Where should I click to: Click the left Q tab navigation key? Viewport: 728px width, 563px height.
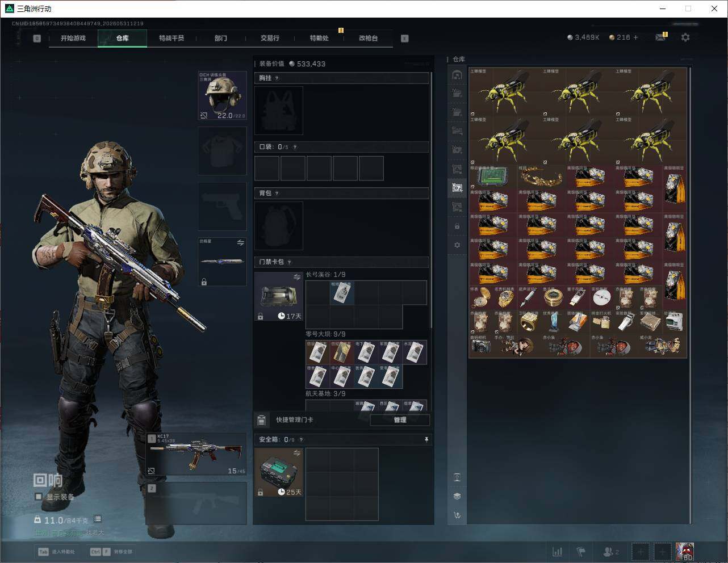click(37, 39)
